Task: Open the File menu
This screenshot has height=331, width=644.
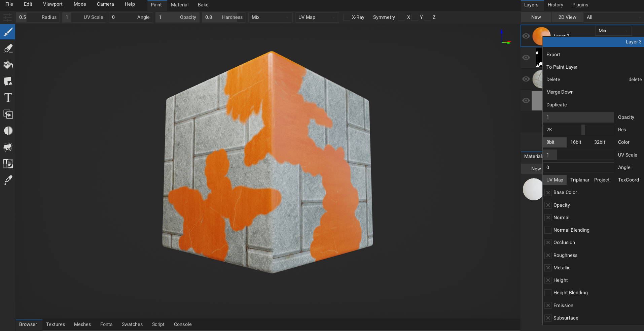Action: (9, 4)
